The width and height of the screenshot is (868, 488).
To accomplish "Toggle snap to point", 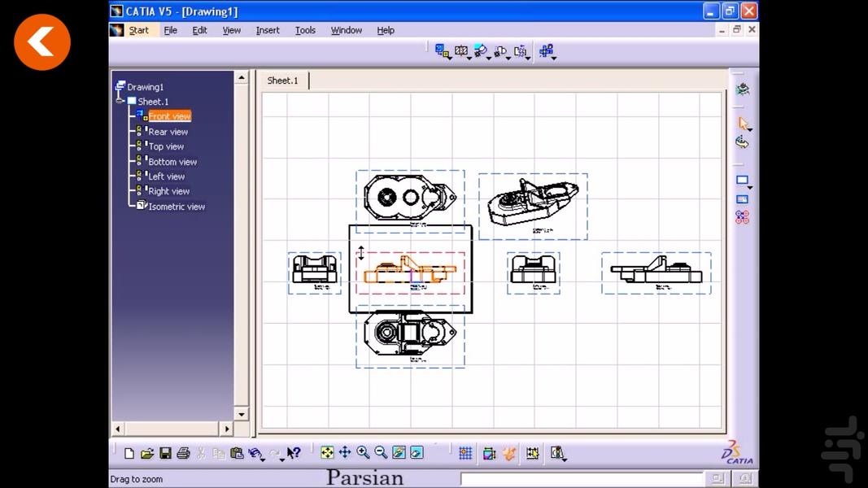I will coord(489,453).
